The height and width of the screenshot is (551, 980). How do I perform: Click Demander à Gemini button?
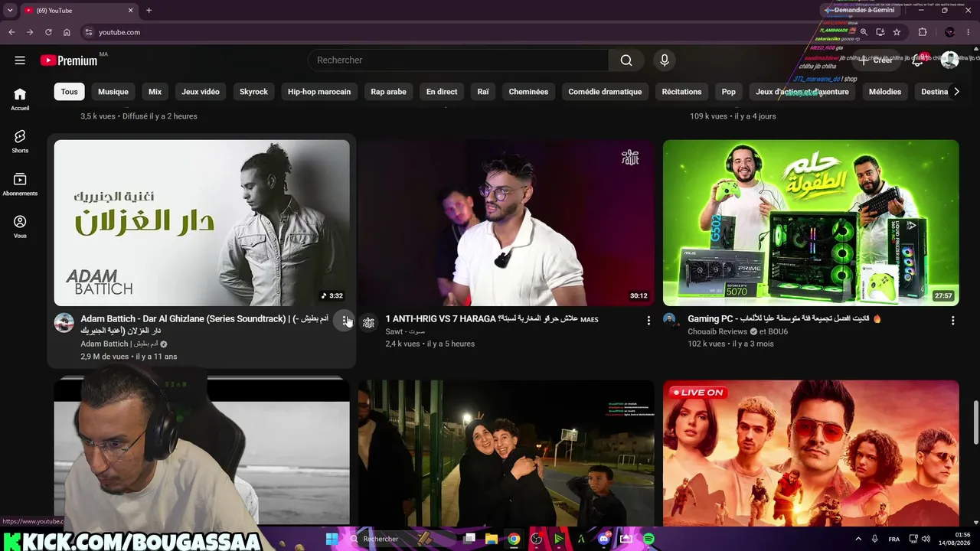coord(860,10)
